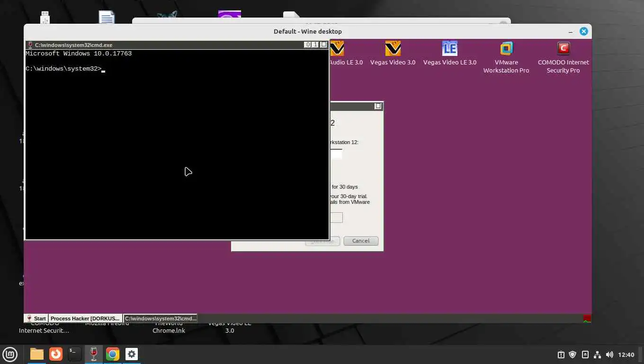Launch VMware Workstation Pro desktop icon

[x=506, y=57]
